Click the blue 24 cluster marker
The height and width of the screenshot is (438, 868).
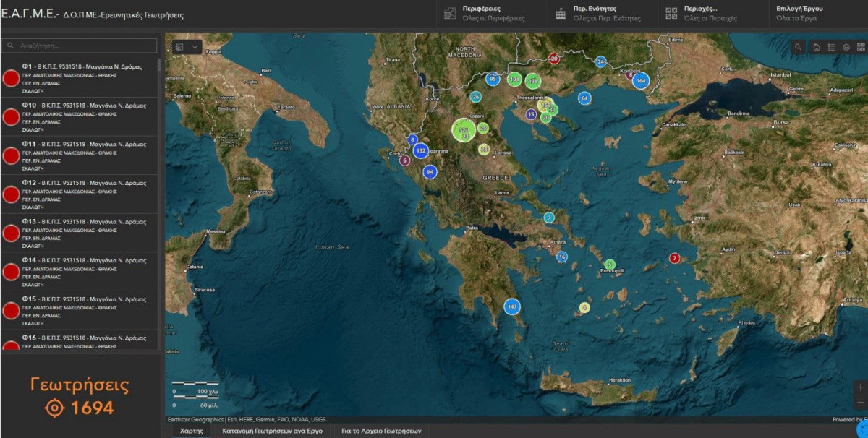(600, 62)
